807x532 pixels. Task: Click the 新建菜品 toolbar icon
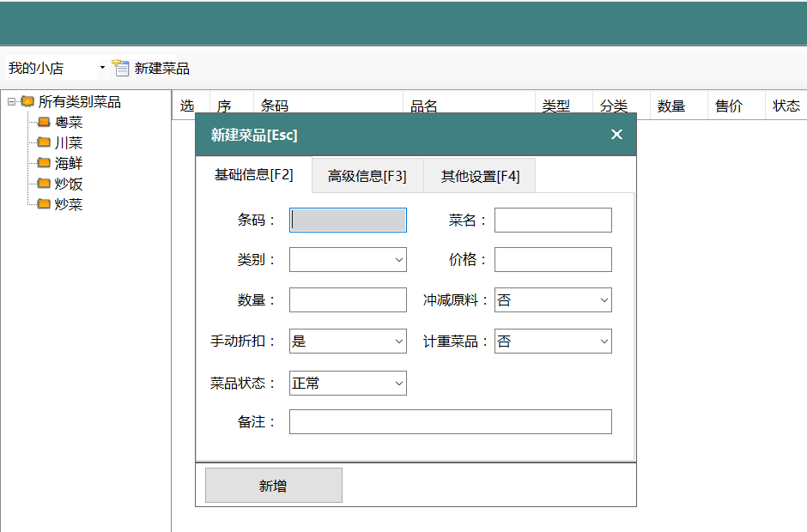(121, 69)
